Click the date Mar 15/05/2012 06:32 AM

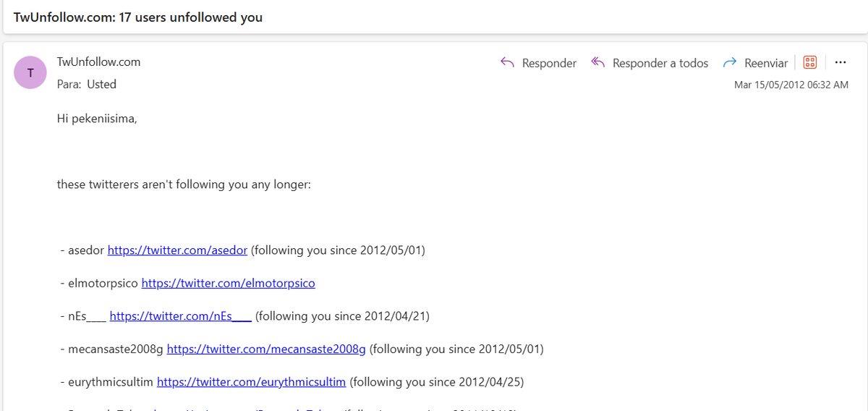791,85
